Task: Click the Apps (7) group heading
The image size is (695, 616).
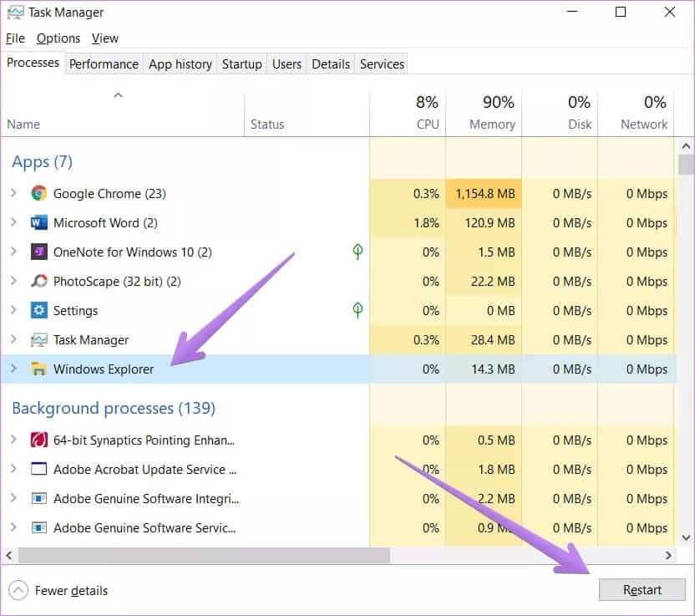Action: (x=42, y=162)
